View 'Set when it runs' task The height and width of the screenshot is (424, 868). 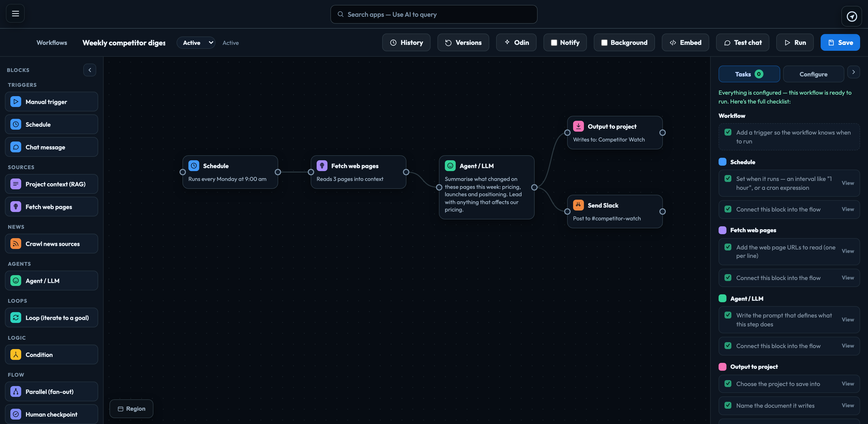point(848,183)
